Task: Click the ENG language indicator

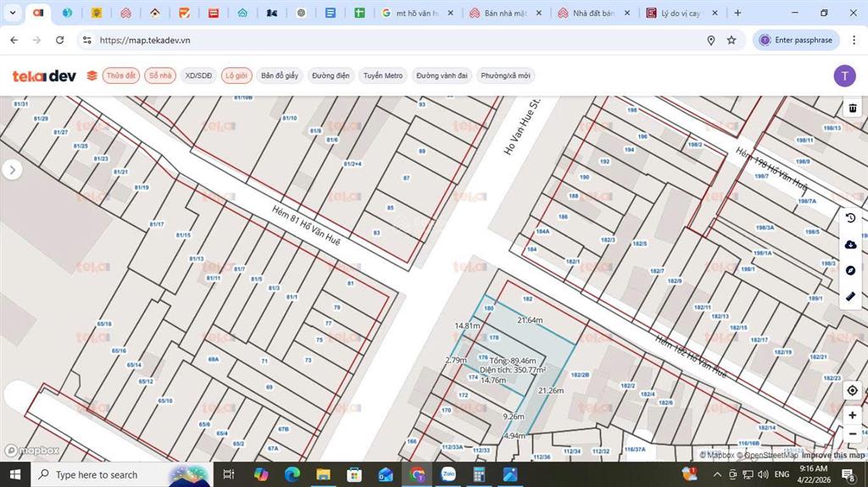Action: pyautogui.click(x=782, y=474)
